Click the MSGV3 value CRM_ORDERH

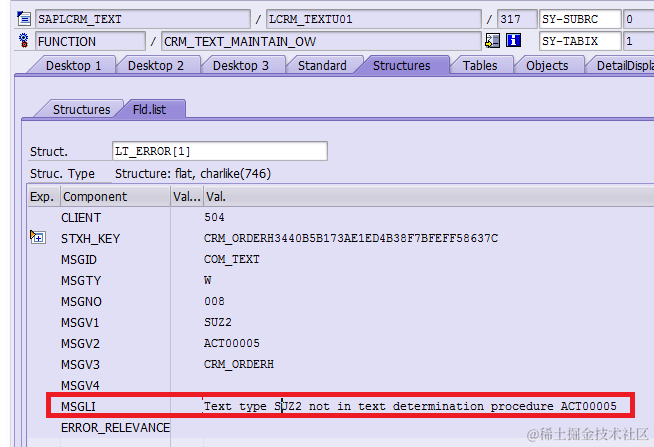tap(239, 364)
